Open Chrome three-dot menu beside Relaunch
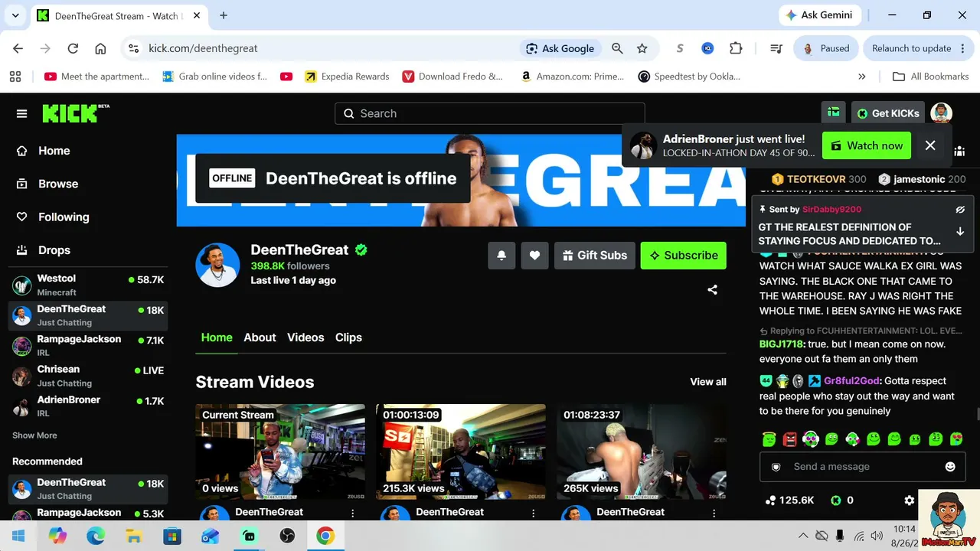Viewport: 980px width, 551px height. [964, 48]
